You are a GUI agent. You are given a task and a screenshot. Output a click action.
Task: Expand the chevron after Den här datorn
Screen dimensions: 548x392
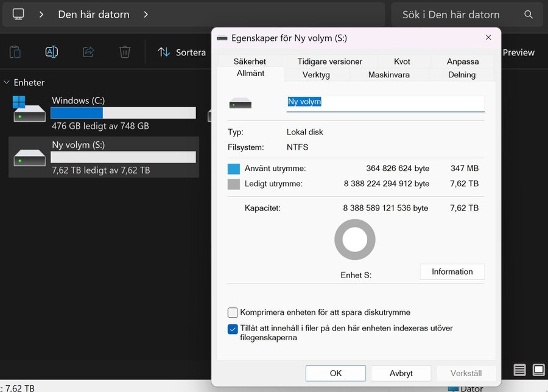146,15
